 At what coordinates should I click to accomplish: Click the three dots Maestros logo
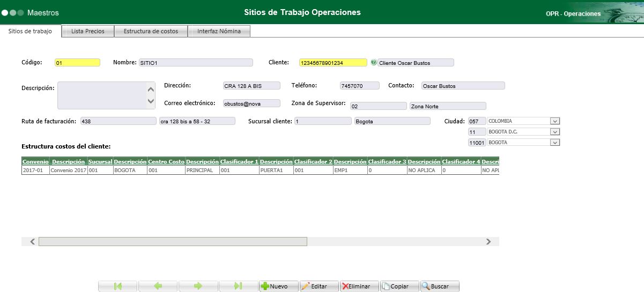(x=13, y=12)
